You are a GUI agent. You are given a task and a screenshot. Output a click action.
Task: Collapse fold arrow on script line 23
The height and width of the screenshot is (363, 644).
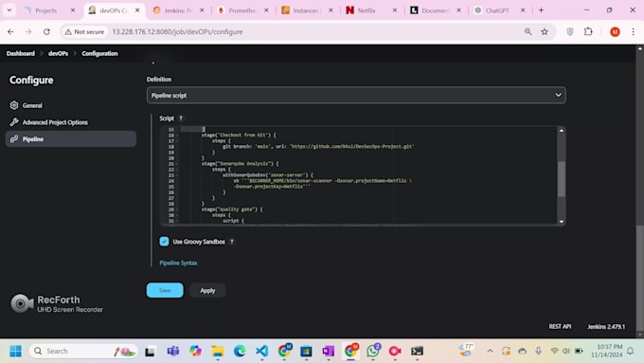pos(176,175)
